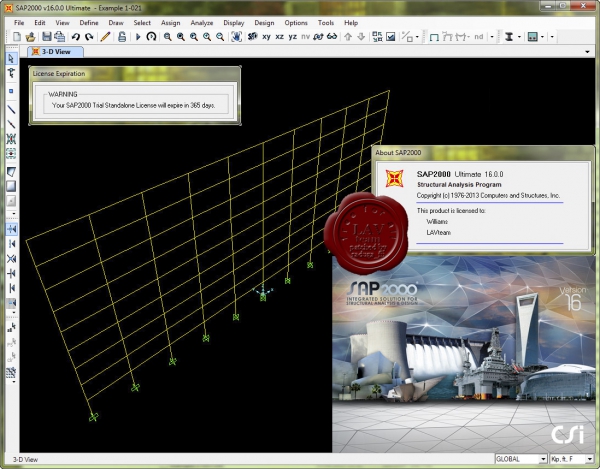Set default 3D view icon
The width and height of the screenshot is (600, 469).
pyautogui.click(x=253, y=37)
